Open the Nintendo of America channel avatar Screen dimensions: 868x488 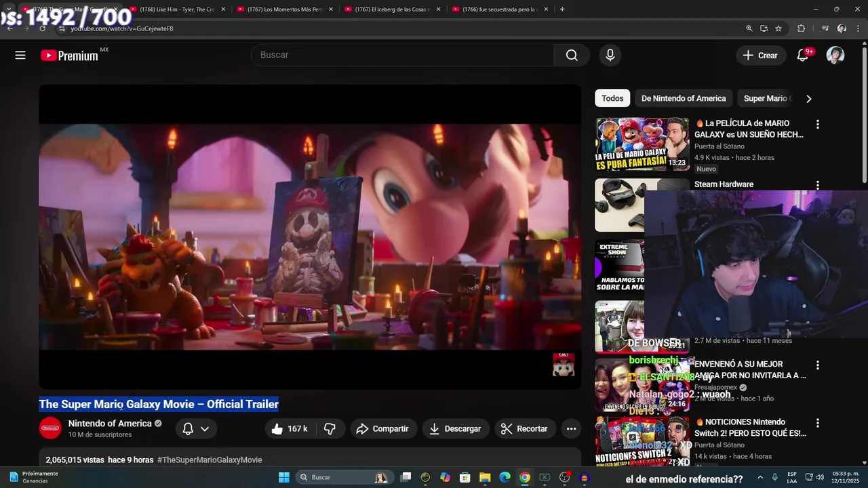coord(50,428)
